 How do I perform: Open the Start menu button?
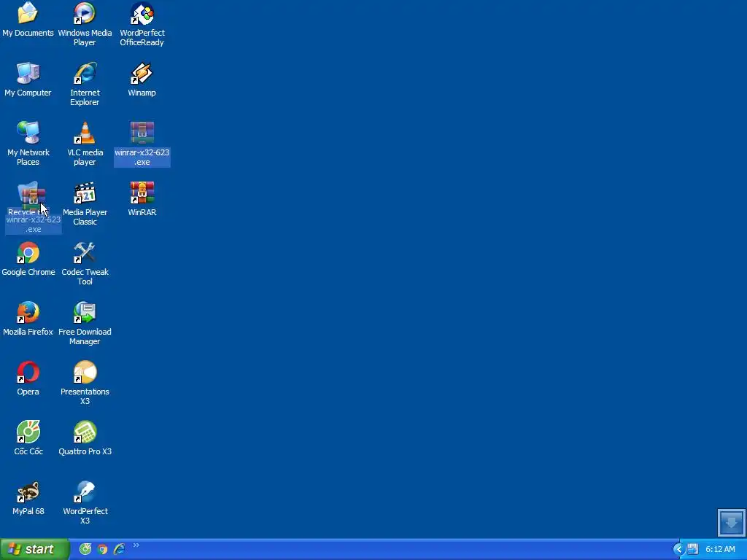pos(34,549)
